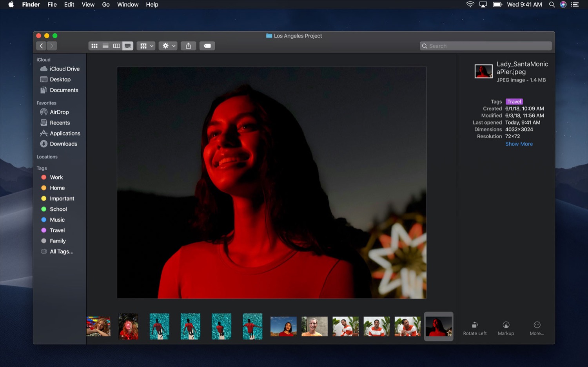Viewport: 588px width, 367px height.
Task: Open the Action gear dropdown menu
Action: coord(169,46)
